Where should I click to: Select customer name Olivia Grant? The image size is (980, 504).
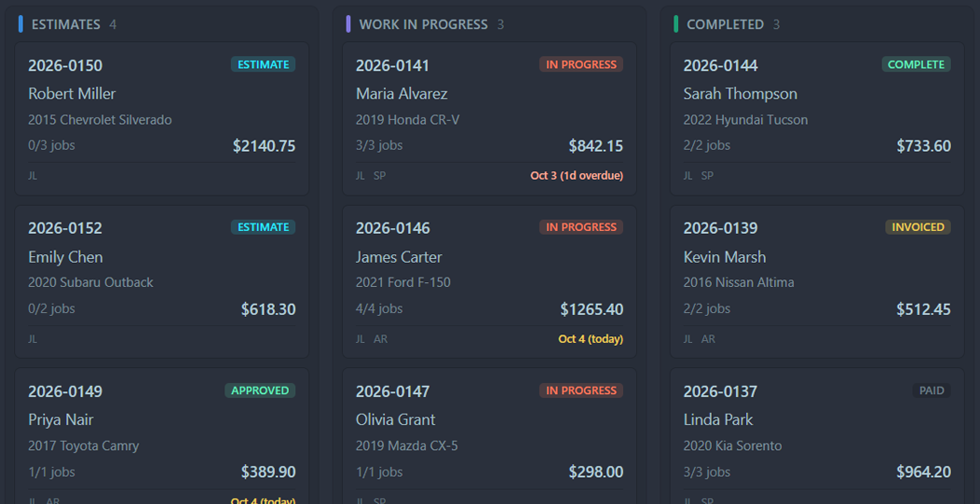[x=396, y=419]
